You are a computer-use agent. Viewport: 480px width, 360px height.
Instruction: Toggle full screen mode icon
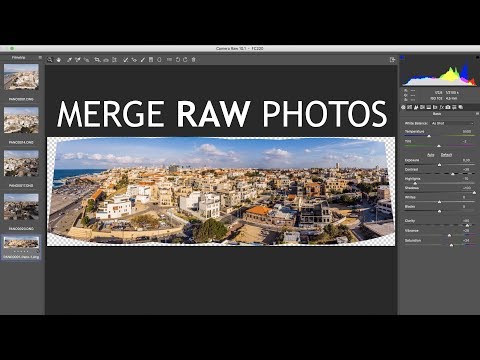click(392, 60)
